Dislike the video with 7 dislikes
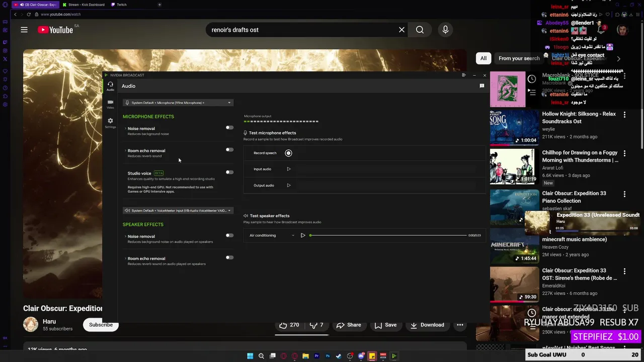 (x=316, y=325)
